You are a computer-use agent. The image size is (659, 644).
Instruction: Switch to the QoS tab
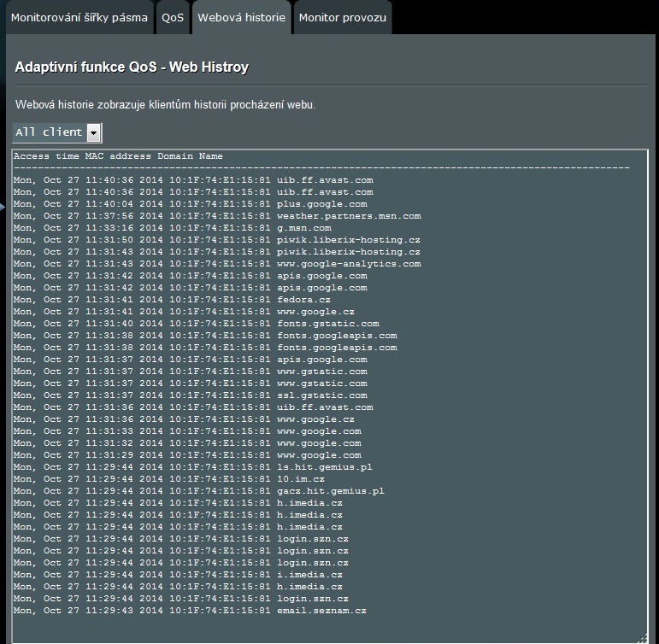click(173, 18)
